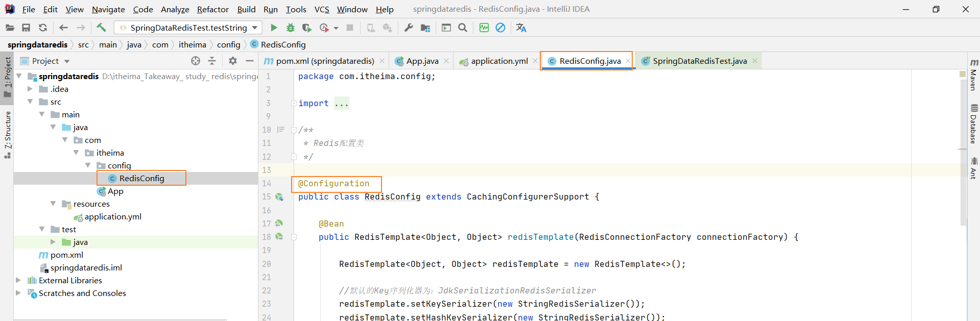Click the editor inspection status indicator

pyautogui.click(x=963, y=73)
